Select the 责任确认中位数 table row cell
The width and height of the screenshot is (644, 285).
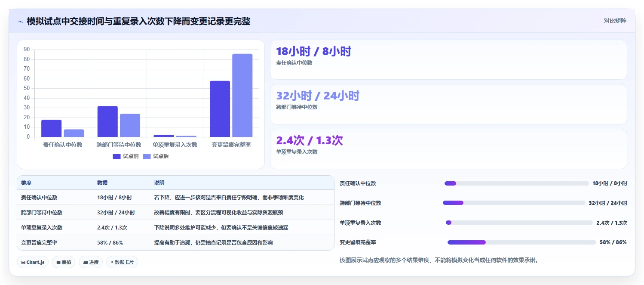tap(39, 198)
